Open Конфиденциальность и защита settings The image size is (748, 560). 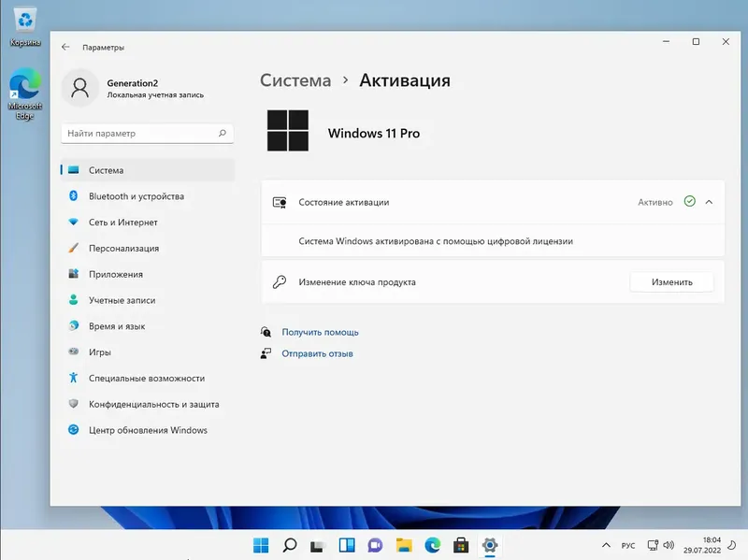(x=151, y=404)
